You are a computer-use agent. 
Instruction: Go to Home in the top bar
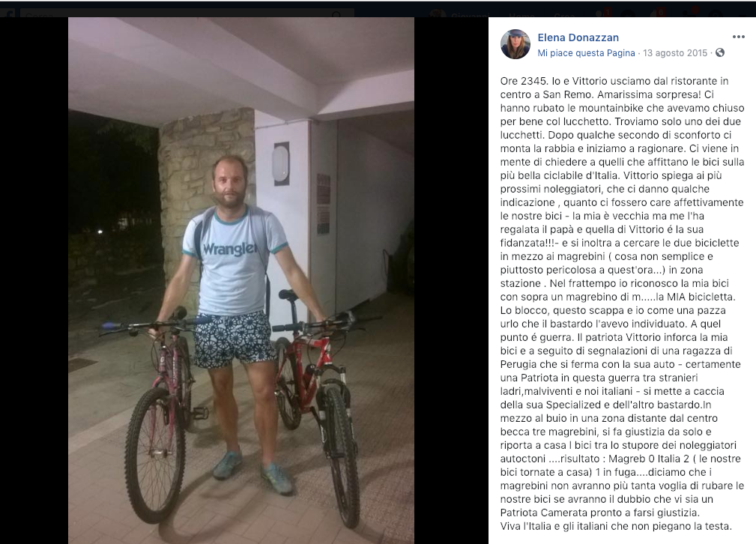[521, 15]
